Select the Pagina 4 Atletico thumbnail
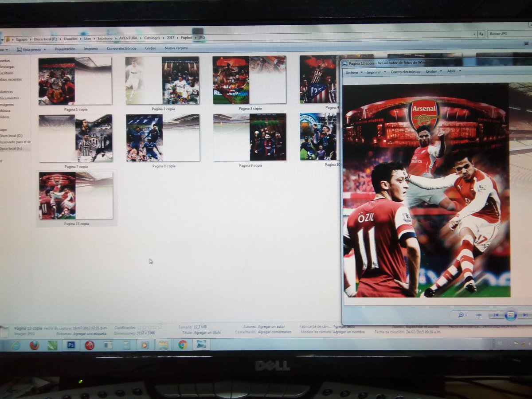The image size is (532, 399). [x=318, y=79]
